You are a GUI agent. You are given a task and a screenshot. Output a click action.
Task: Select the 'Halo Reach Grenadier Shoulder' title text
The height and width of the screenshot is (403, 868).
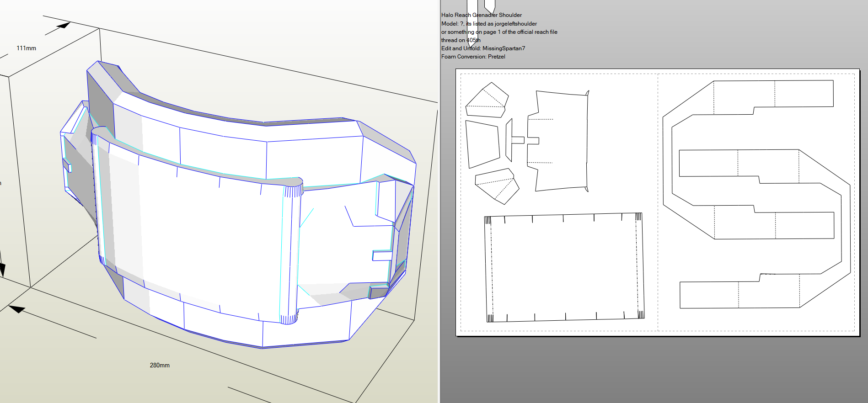[x=481, y=15]
